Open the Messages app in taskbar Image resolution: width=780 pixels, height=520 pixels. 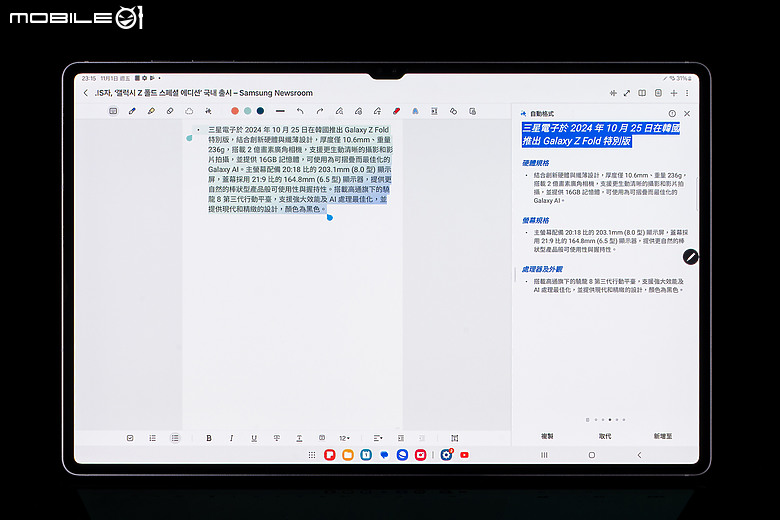[384, 455]
